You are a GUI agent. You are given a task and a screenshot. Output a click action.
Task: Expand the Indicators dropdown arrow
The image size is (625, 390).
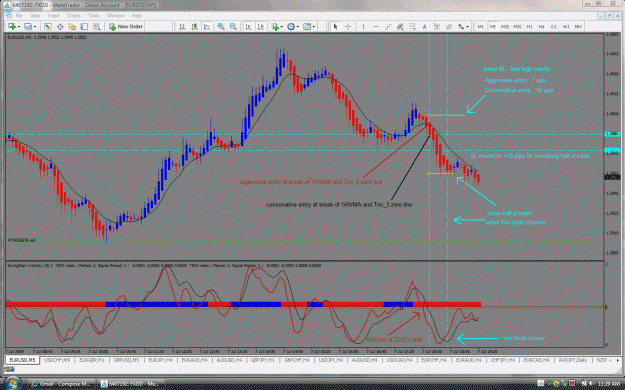coord(282,27)
